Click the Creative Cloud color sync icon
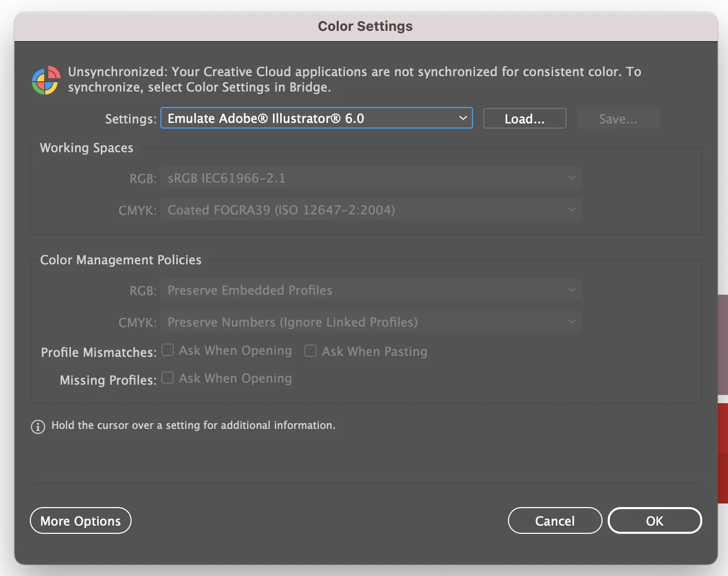Viewport: 728px width, 576px height. click(x=46, y=80)
